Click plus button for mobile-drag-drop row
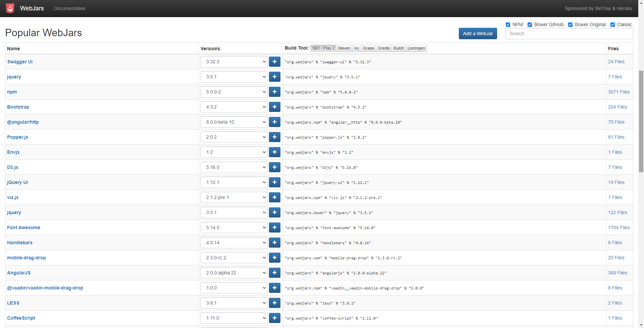644x328 pixels. (x=274, y=258)
